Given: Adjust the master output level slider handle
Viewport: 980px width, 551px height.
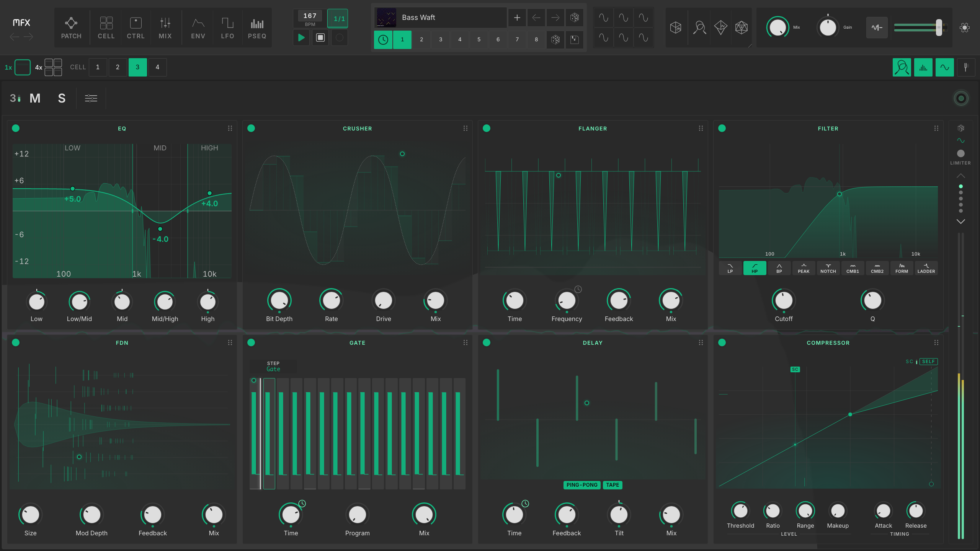Looking at the screenshot, I should (x=939, y=28).
